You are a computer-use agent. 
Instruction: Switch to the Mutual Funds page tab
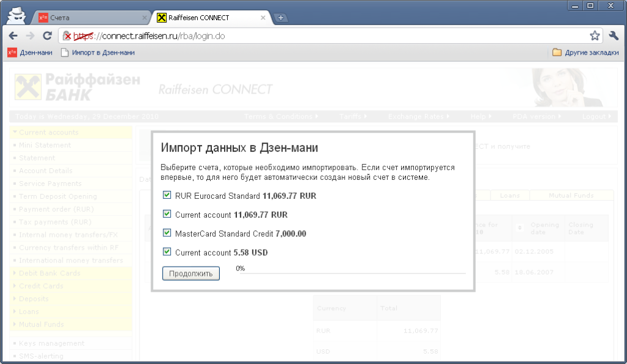(571, 195)
